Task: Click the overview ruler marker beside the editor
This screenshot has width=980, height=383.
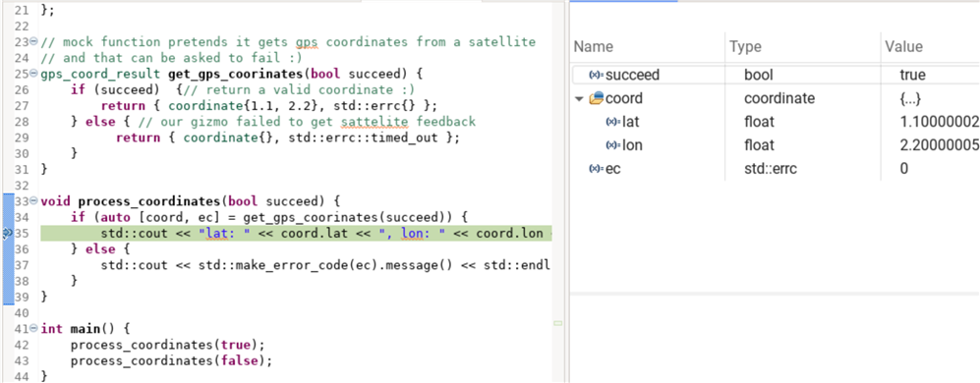Action: [x=558, y=323]
